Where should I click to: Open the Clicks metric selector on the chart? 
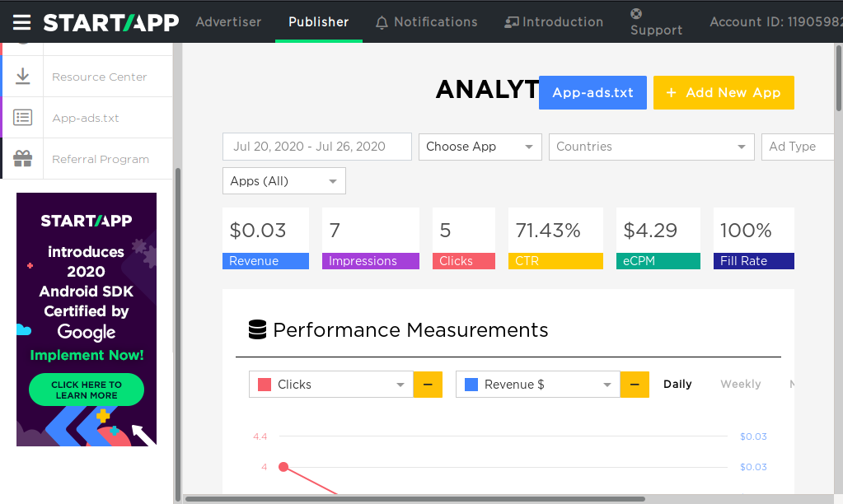coord(330,384)
